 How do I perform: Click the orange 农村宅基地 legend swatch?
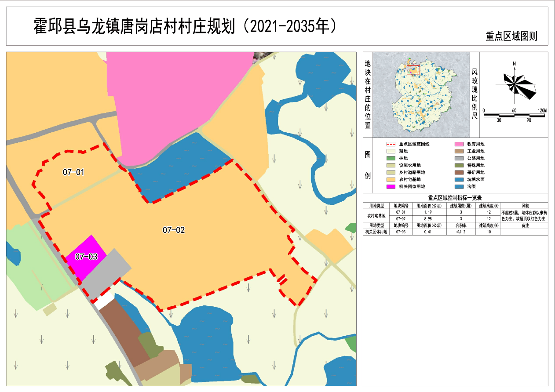click(x=392, y=179)
